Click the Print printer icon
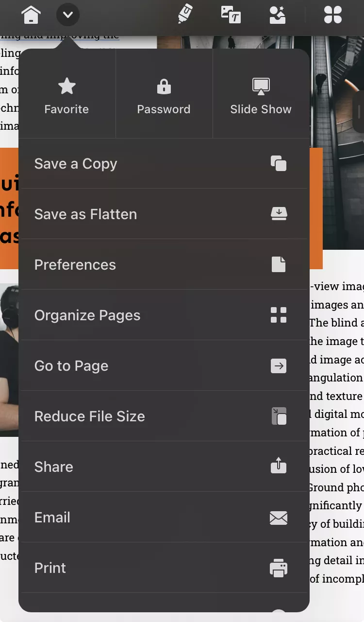 279,568
